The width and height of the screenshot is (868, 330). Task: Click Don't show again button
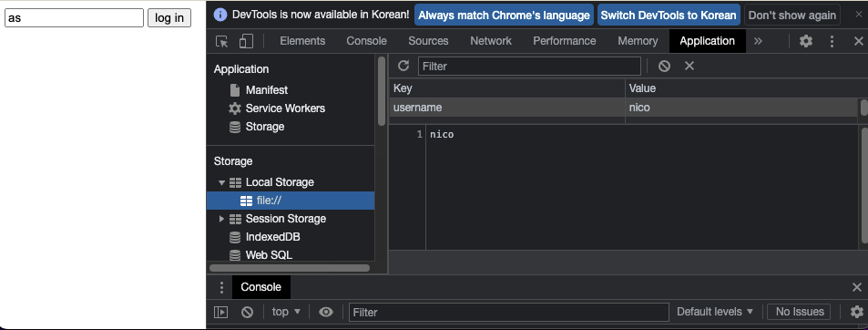(792, 15)
